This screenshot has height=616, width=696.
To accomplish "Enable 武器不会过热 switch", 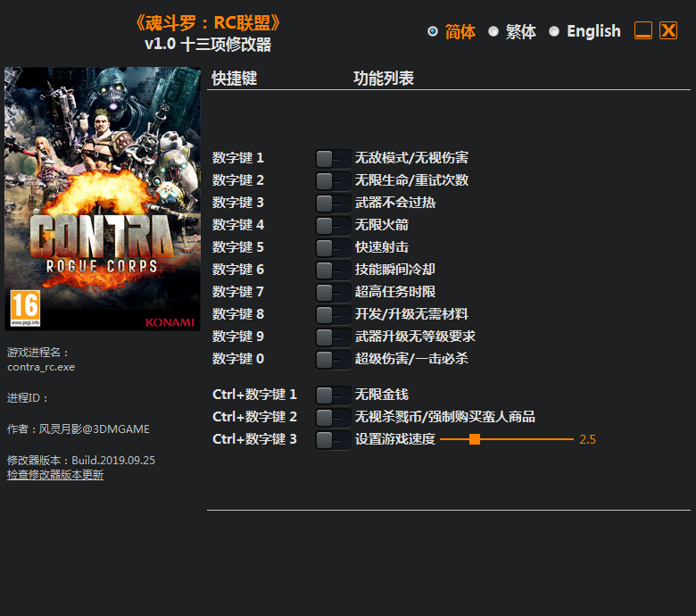I will point(333,204).
